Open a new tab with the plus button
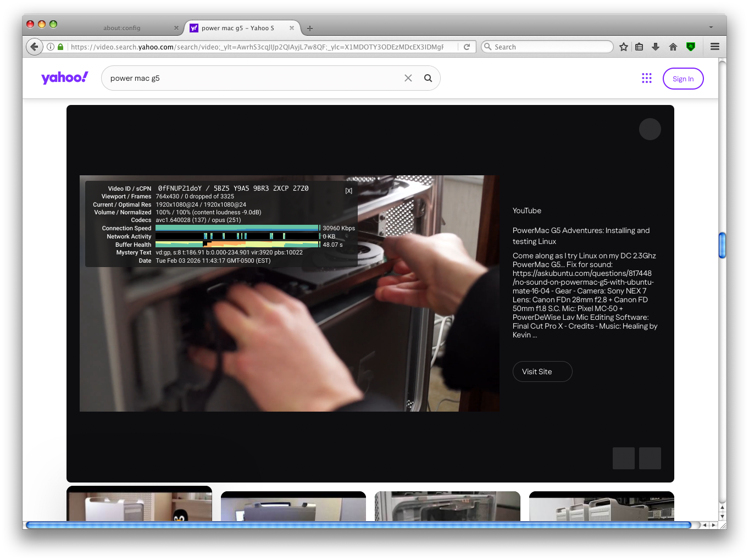Viewport: 749px width, 560px height. (310, 28)
